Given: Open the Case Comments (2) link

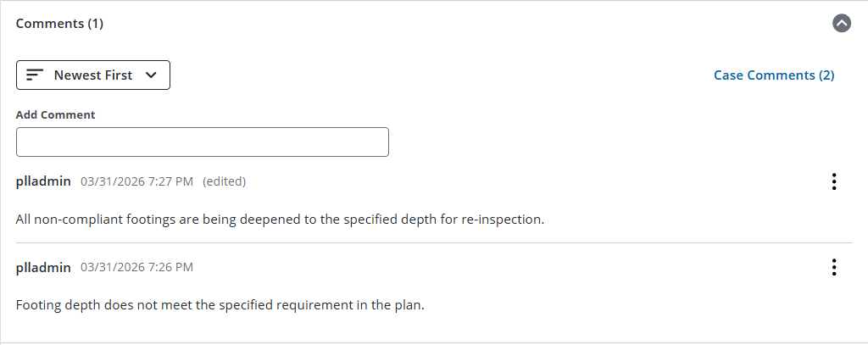Looking at the screenshot, I should point(774,75).
